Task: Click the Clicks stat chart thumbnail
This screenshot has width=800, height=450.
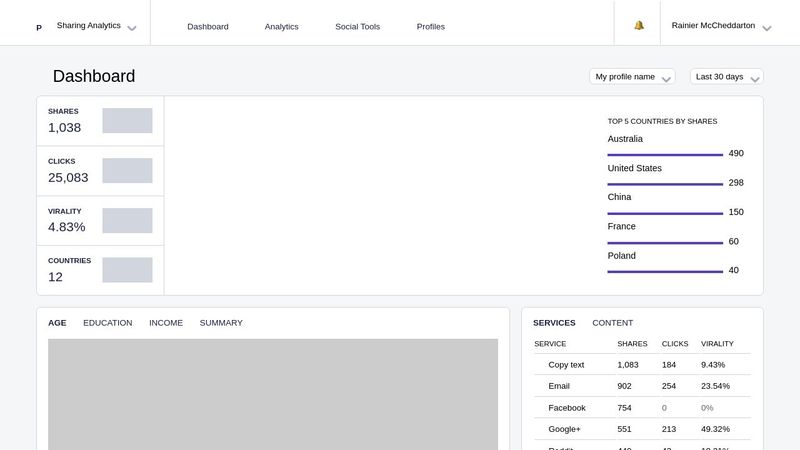Action: (127, 171)
